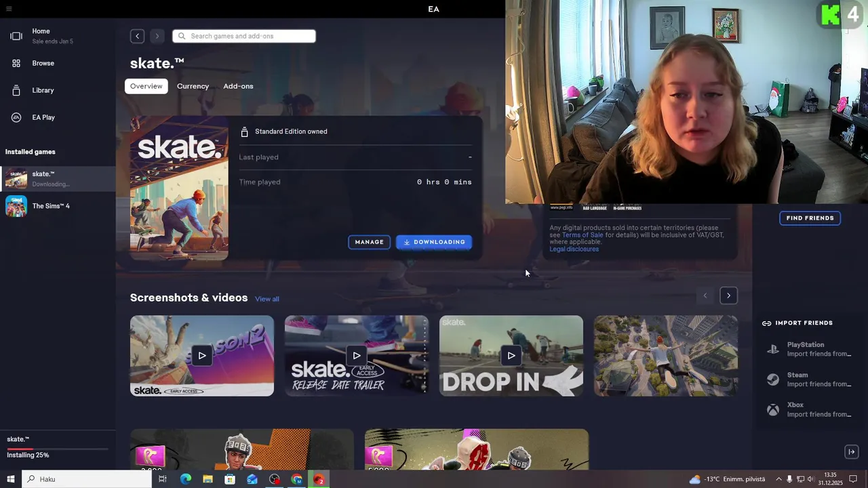Import friends from PlayStation
The width and height of the screenshot is (868, 488).
click(x=808, y=349)
